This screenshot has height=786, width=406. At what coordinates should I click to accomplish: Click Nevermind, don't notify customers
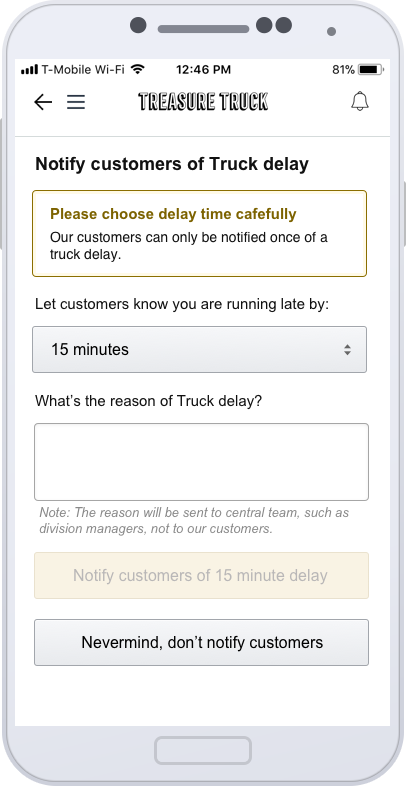click(x=201, y=643)
